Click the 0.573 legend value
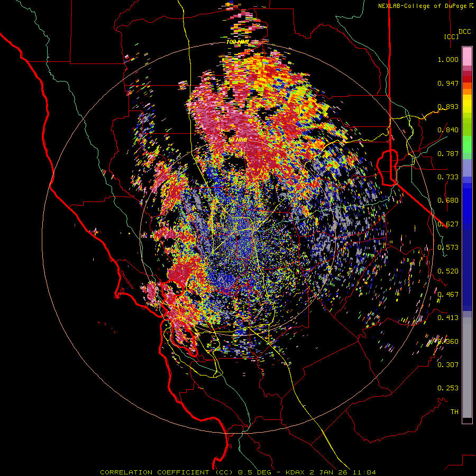476x476 pixels. (448, 248)
